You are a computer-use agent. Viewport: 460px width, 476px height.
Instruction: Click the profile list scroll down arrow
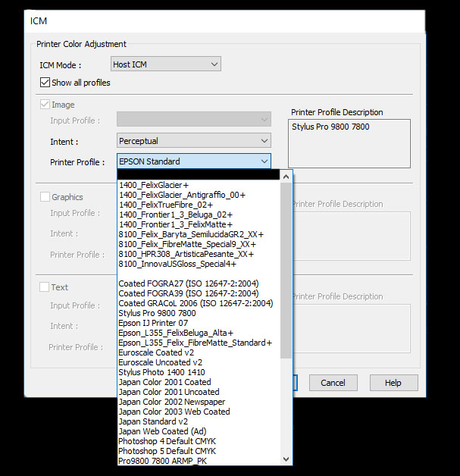(x=286, y=459)
